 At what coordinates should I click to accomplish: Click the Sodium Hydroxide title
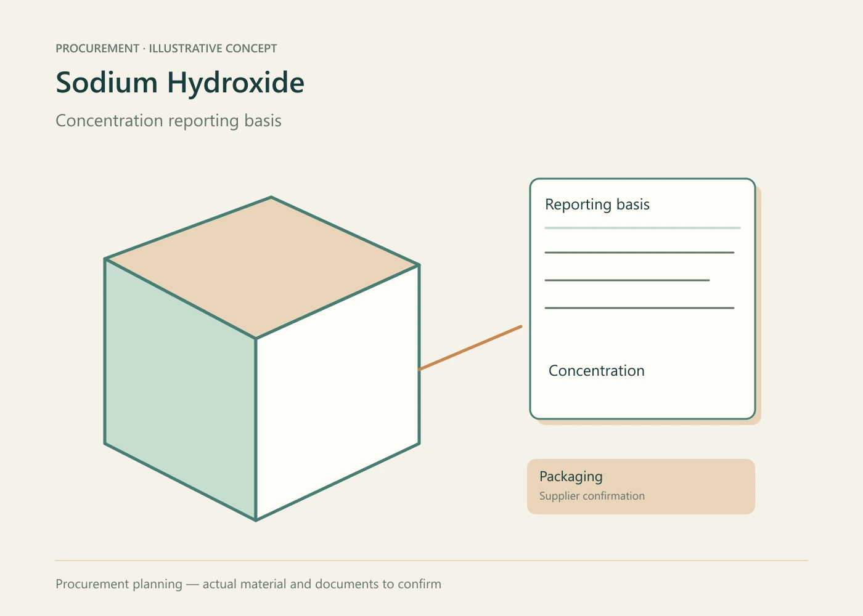(180, 83)
